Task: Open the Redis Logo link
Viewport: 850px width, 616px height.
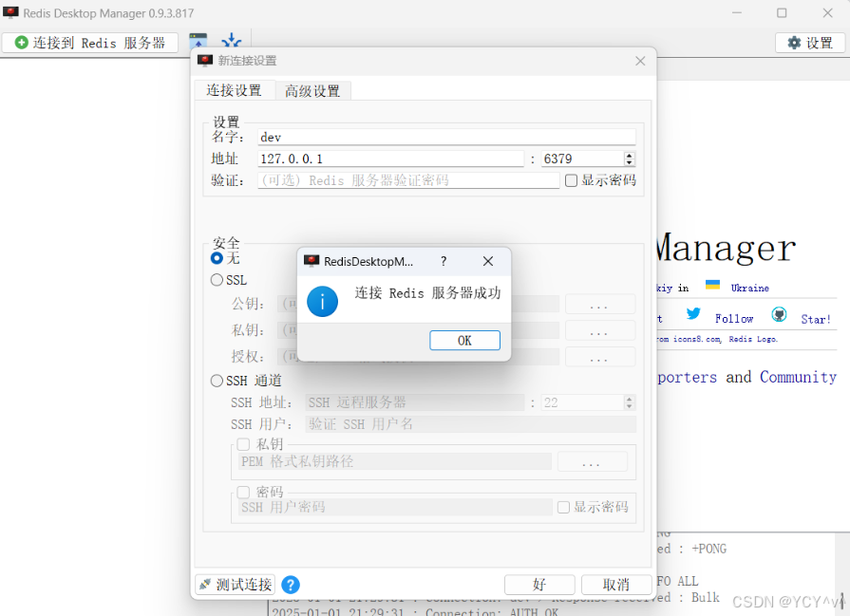Action: coord(753,339)
